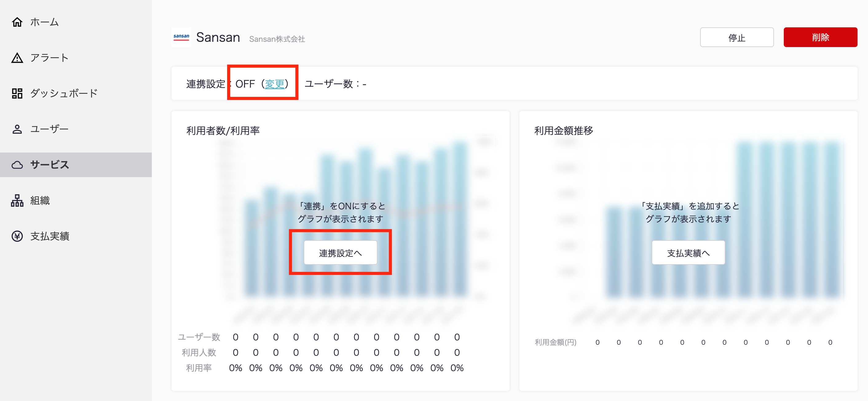Open ホーム menu item
The height and width of the screenshot is (401, 868).
pyautogui.click(x=45, y=22)
